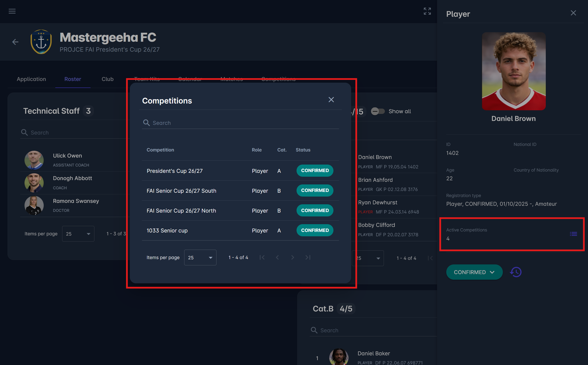Select the President's Cup 26/27 row
This screenshot has height=365, width=588.
point(240,171)
